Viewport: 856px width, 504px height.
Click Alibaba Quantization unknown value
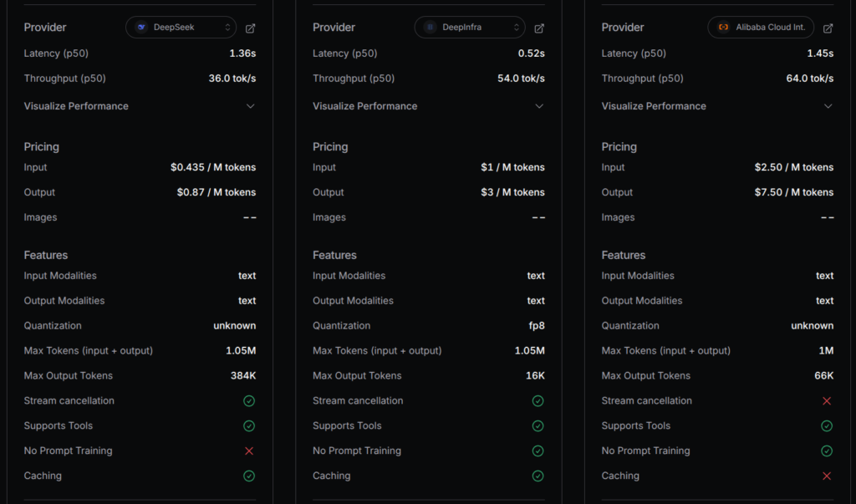[812, 326]
